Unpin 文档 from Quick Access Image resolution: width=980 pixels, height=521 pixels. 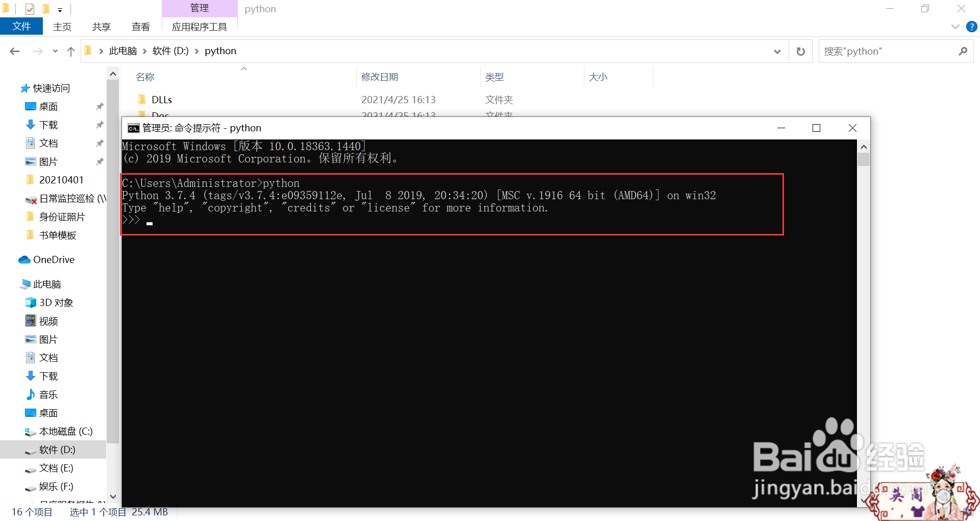click(x=100, y=143)
